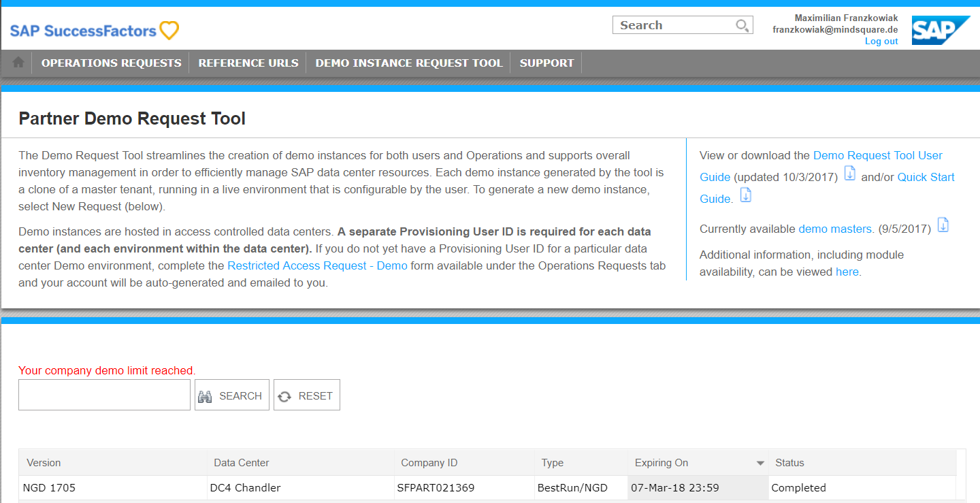Select the SFPART021369 company ID cell

[463, 488]
